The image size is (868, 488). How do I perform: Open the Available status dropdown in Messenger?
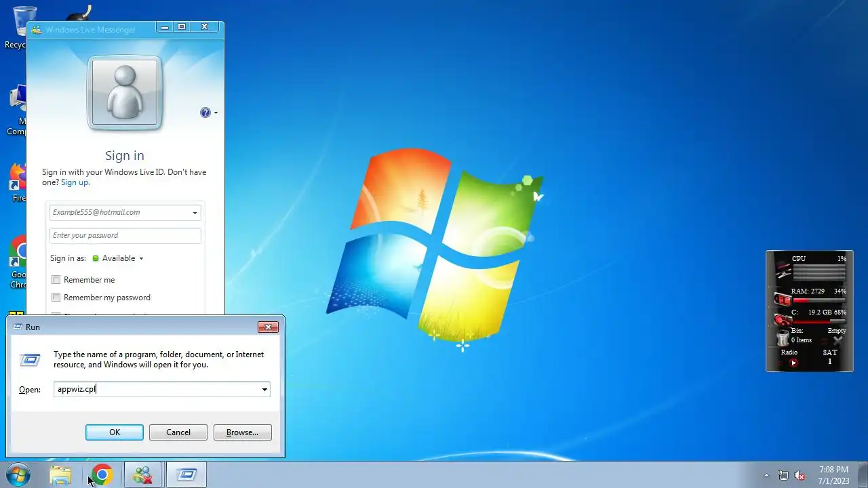(x=118, y=258)
